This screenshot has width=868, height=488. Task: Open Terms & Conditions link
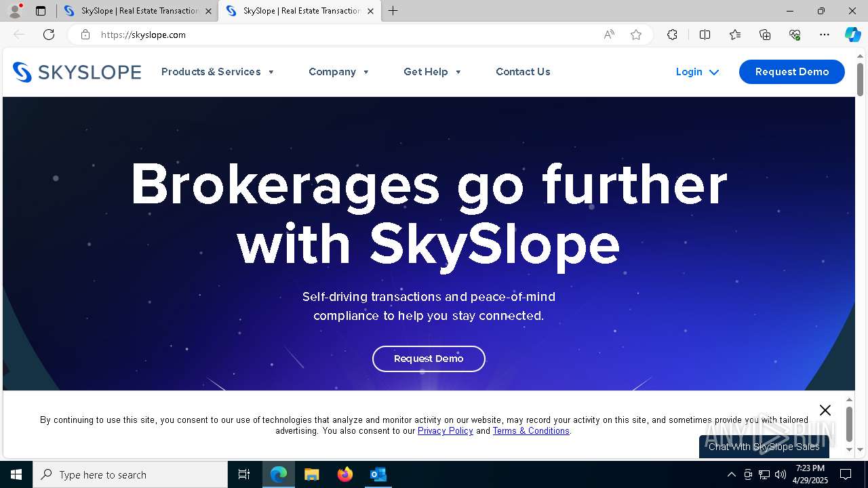[x=531, y=430]
